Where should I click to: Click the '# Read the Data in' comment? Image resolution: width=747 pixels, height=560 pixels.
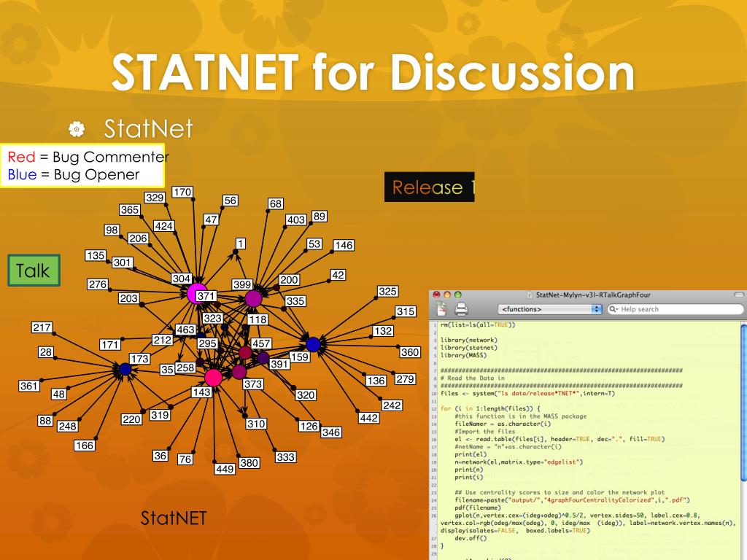coord(472,378)
